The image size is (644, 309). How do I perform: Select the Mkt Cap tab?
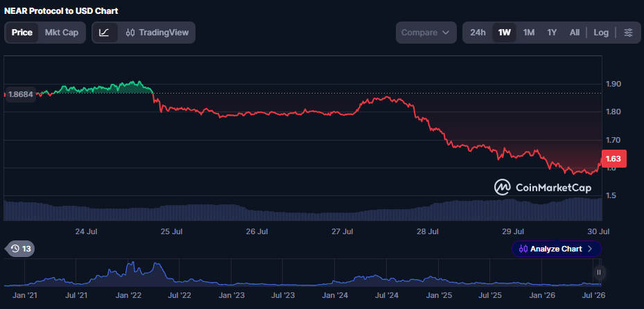[62, 33]
